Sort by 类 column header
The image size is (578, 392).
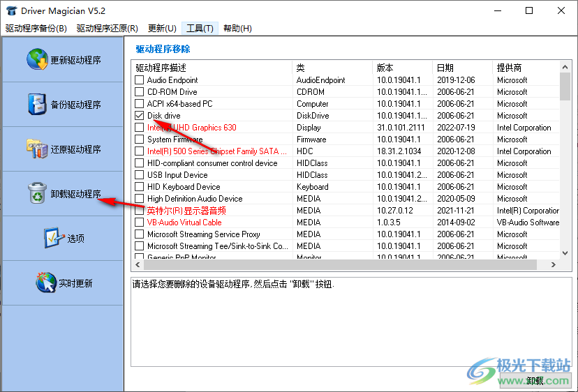point(332,68)
